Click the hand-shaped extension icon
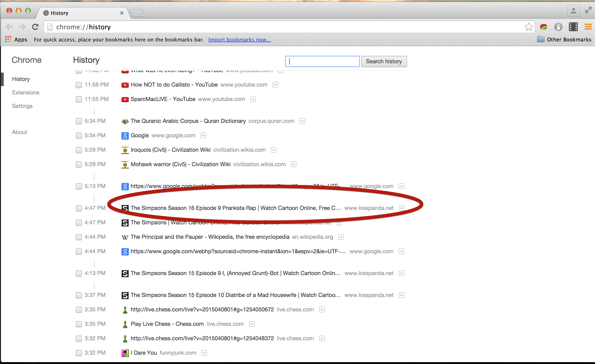Screen dimensions: 595x364 [x=558, y=27]
